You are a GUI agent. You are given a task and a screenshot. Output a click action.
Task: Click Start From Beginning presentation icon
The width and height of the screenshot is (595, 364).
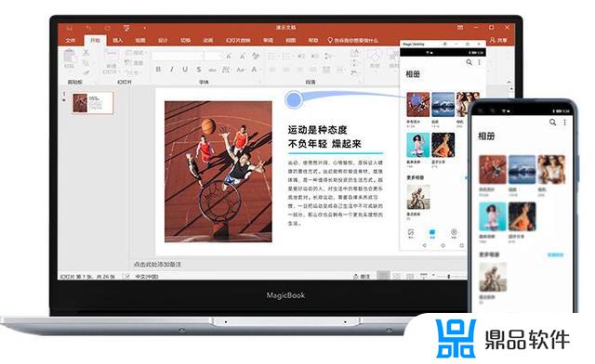[x=126, y=28]
